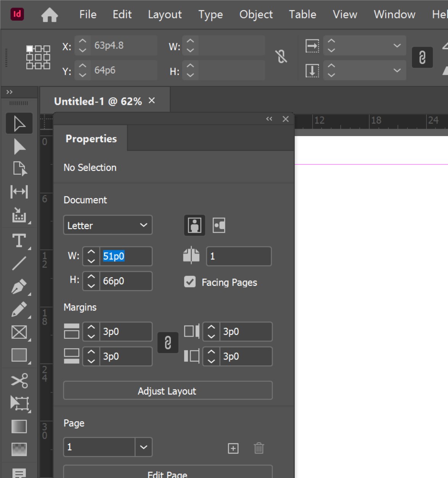Select the Rectangle Frame tool
This screenshot has height=478, width=448.
19,332
